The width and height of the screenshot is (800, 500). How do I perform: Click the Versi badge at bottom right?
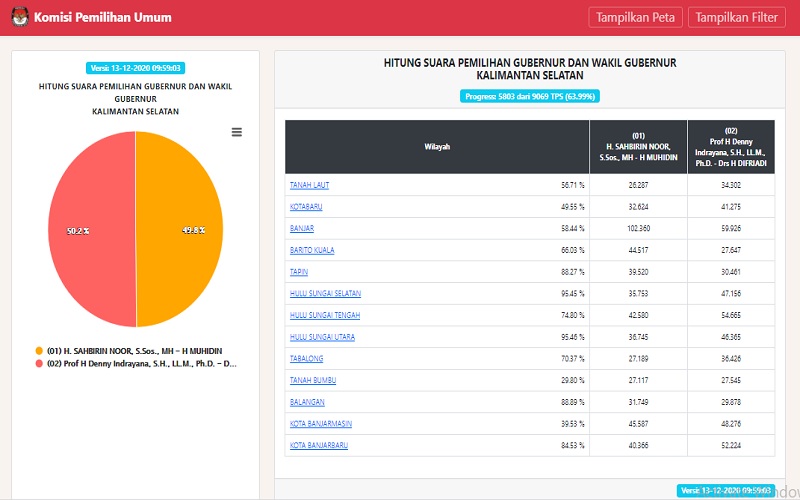coord(726,490)
